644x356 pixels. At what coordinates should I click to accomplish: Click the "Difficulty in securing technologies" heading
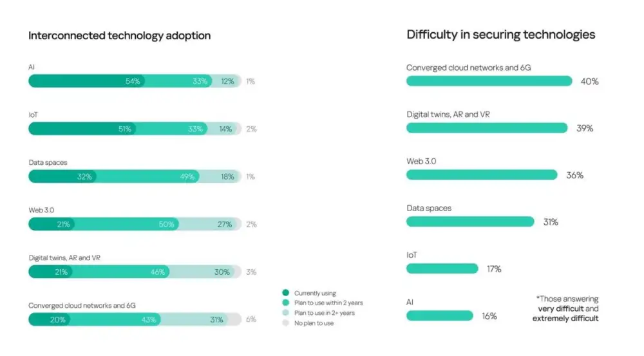click(500, 35)
